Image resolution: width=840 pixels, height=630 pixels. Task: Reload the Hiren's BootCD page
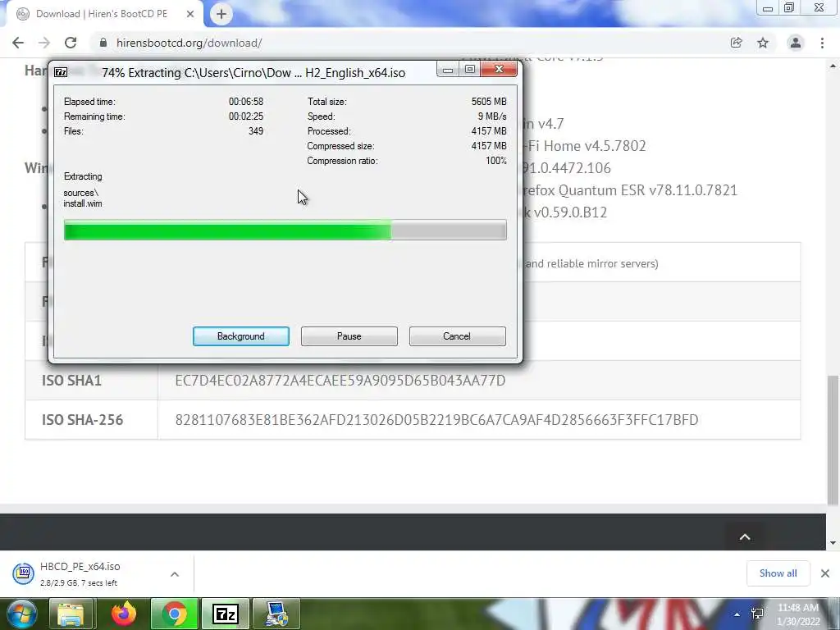click(71, 43)
